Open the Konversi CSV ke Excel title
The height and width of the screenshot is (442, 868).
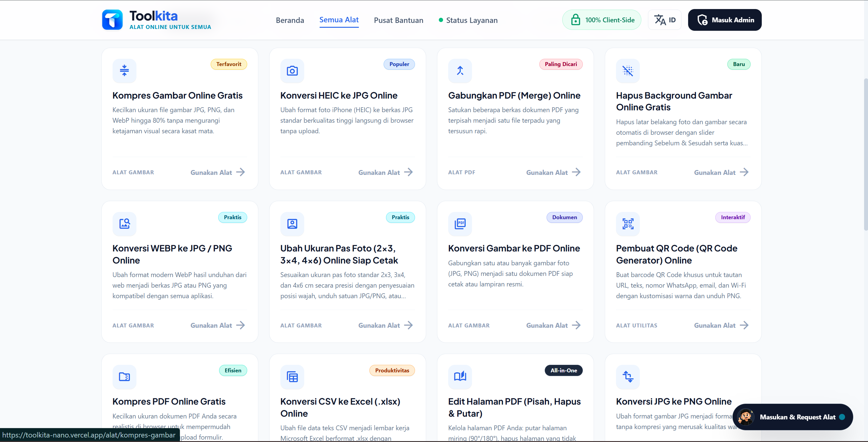click(x=340, y=407)
